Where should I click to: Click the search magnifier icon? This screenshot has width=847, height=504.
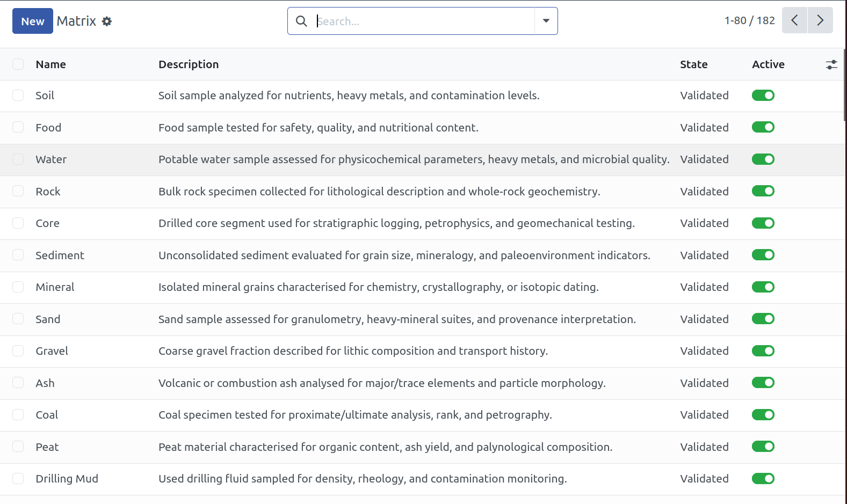(x=302, y=21)
